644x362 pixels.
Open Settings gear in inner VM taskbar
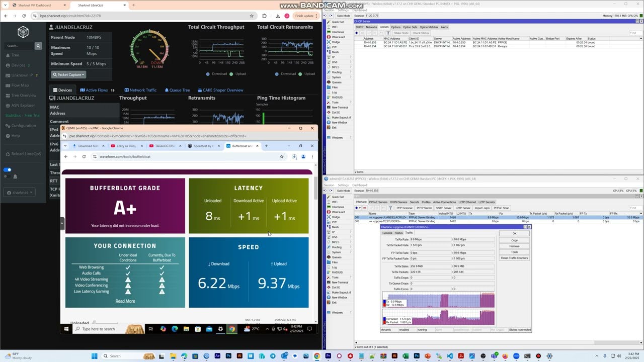(220, 329)
